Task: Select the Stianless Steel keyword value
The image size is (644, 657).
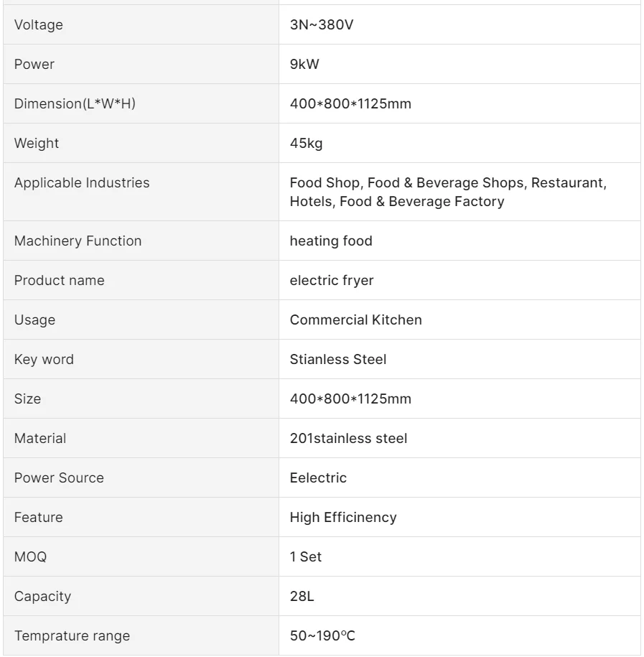Action: [x=338, y=360]
